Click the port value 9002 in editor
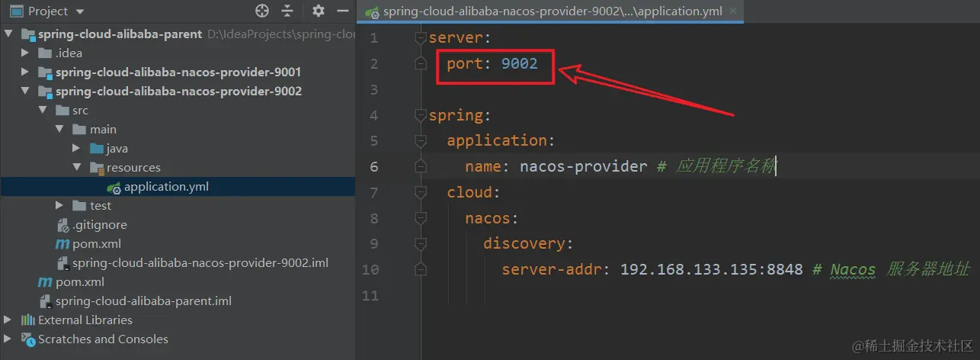 pyautogui.click(x=520, y=64)
